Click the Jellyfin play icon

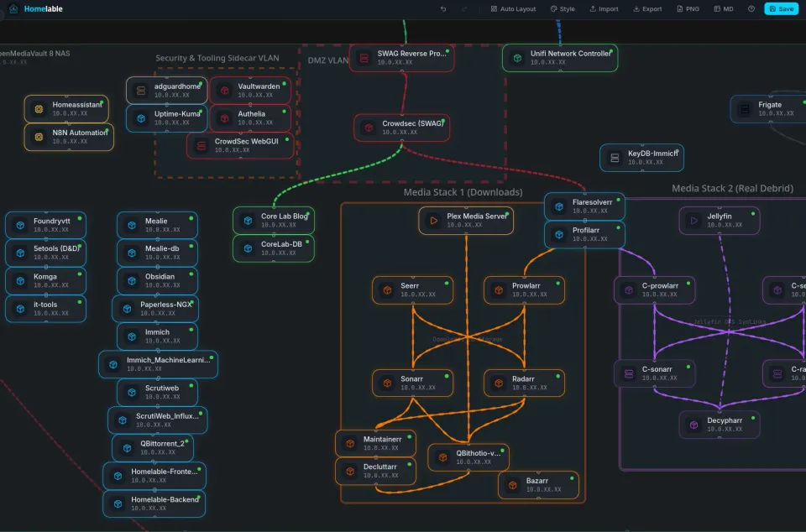click(x=694, y=221)
